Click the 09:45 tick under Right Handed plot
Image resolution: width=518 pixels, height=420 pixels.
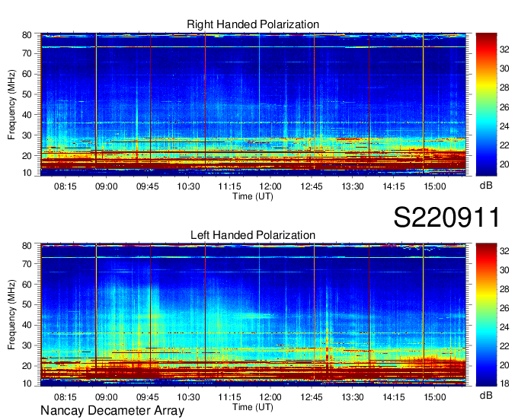coord(147,186)
